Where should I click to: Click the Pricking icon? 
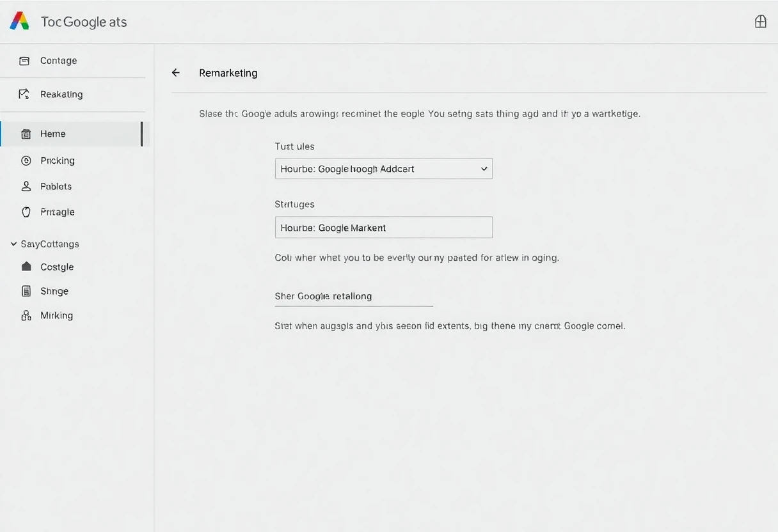[26, 160]
